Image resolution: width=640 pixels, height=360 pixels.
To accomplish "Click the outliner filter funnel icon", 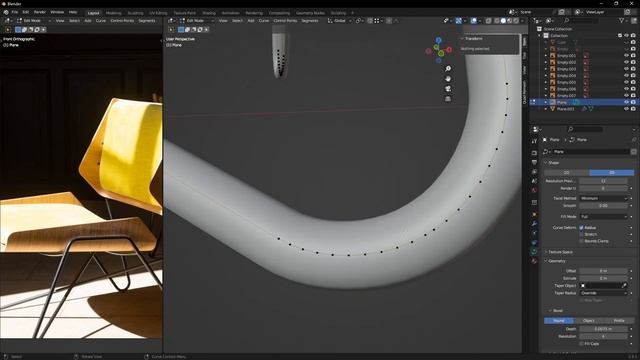I will [x=622, y=20].
